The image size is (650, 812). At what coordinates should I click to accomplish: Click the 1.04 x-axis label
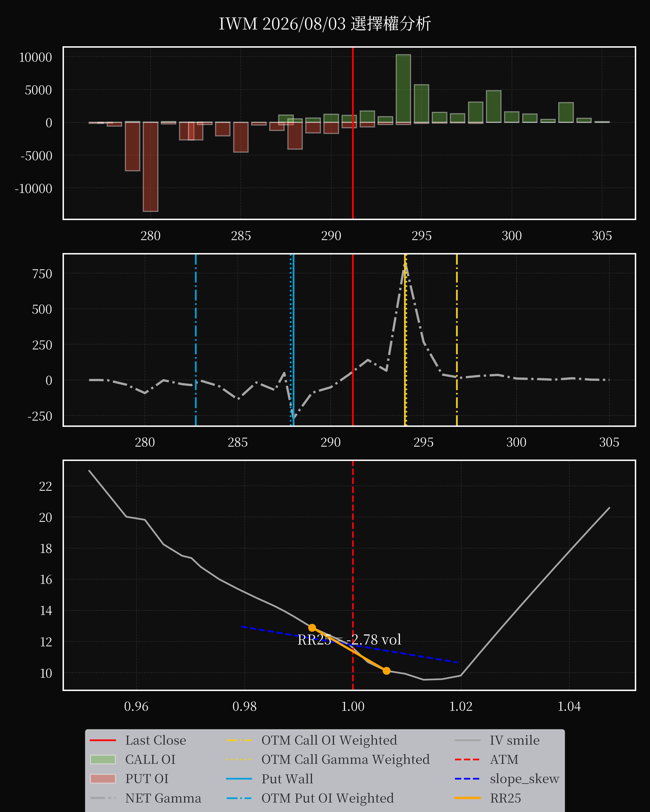point(569,706)
